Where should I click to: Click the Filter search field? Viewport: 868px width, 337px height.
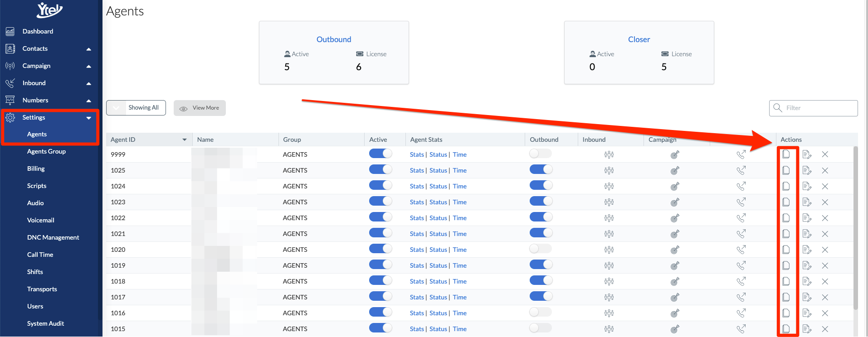(814, 108)
